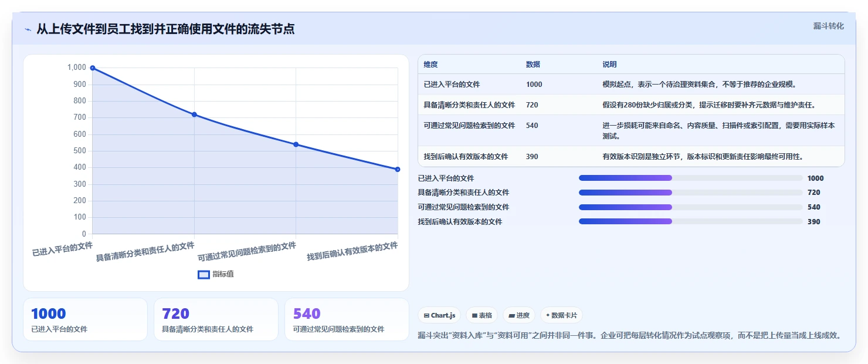Click the Chart.js chip

click(x=439, y=315)
